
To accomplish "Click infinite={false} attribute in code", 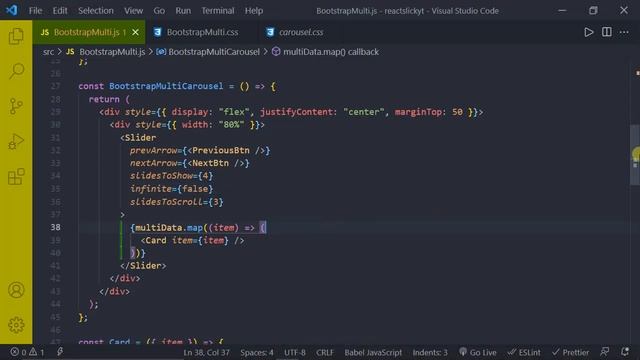I will point(171,189).
